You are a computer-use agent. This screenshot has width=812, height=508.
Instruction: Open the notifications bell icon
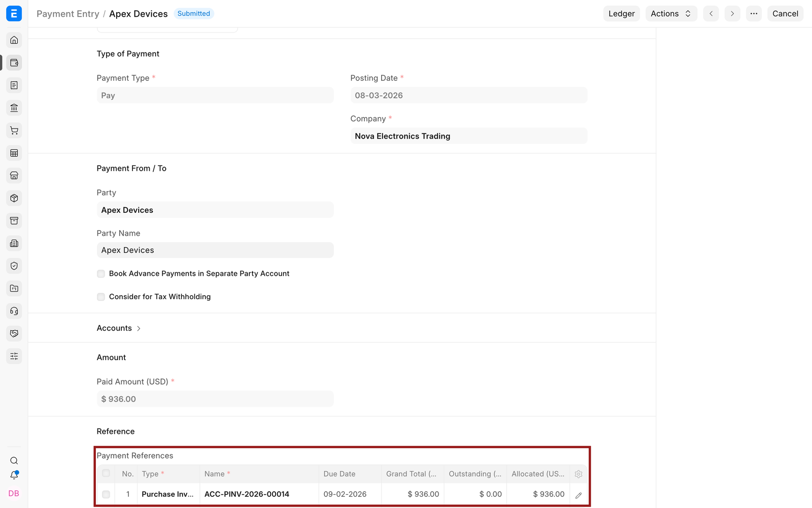click(x=14, y=475)
